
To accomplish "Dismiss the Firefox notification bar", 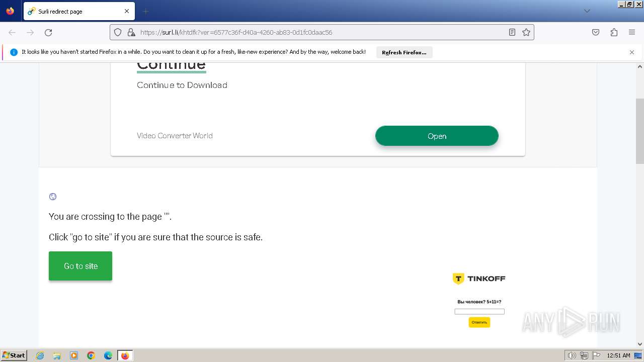I will [x=632, y=52].
